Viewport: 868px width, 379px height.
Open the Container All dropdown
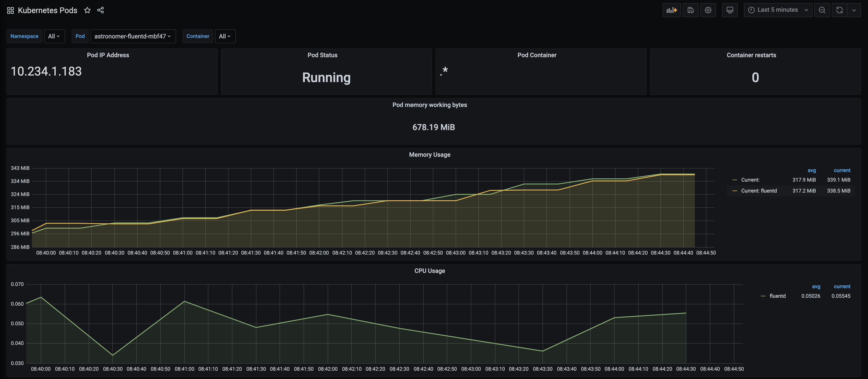tap(225, 36)
